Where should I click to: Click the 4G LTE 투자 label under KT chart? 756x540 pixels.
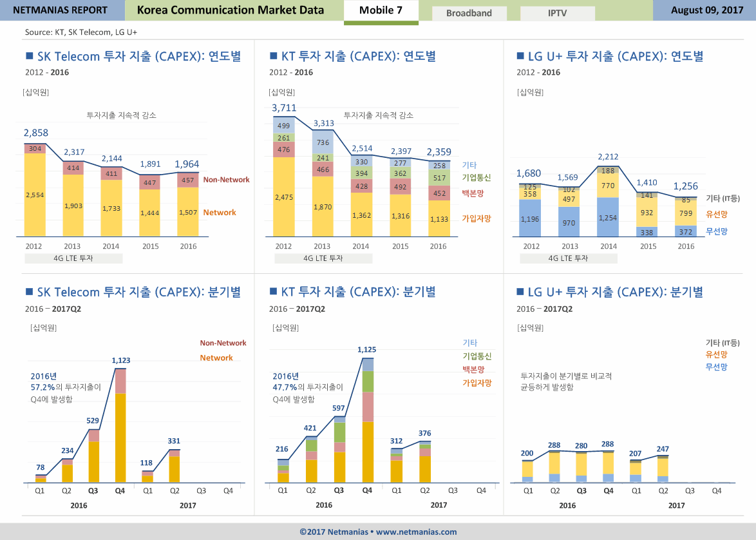[x=323, y=258]
